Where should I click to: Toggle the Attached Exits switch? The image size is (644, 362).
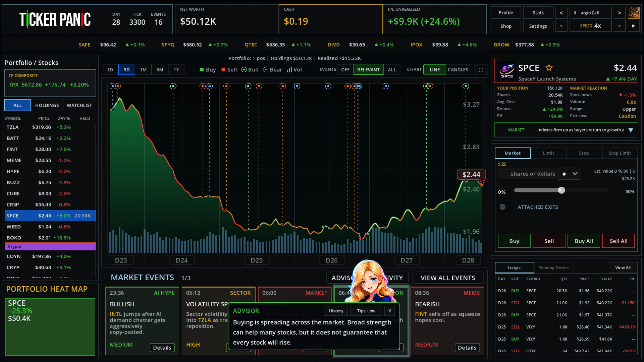(x=502, y=207)
